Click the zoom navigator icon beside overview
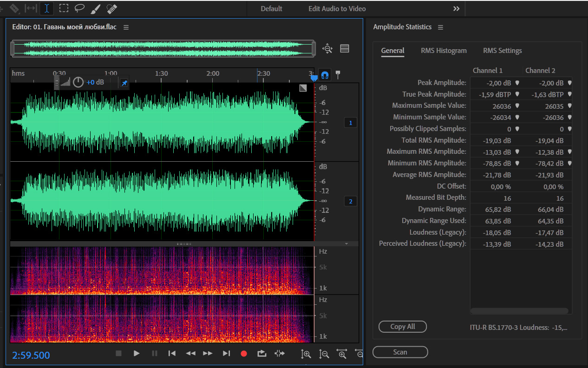 (327, 48)
